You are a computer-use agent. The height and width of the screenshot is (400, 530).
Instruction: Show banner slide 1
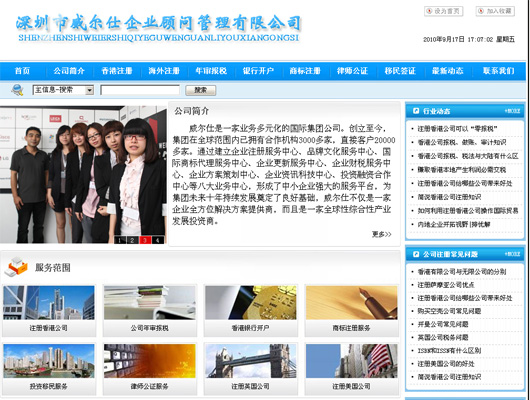120,240
